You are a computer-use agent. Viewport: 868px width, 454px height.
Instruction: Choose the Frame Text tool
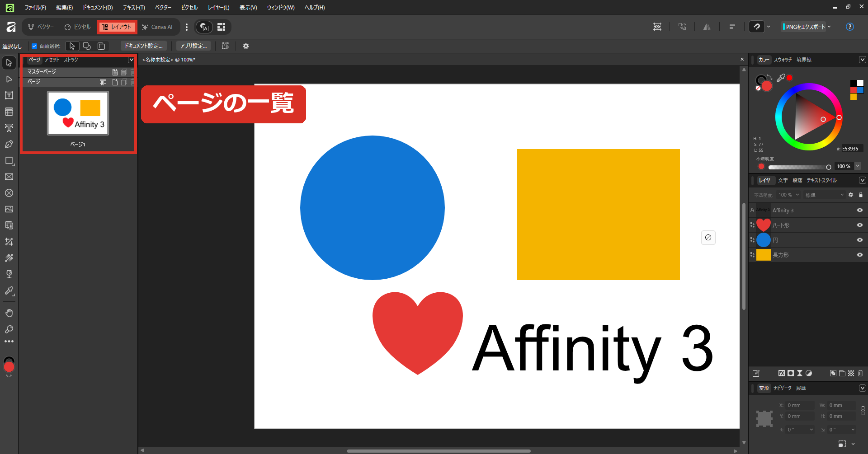pyautogui.click(x=9, y=95)
